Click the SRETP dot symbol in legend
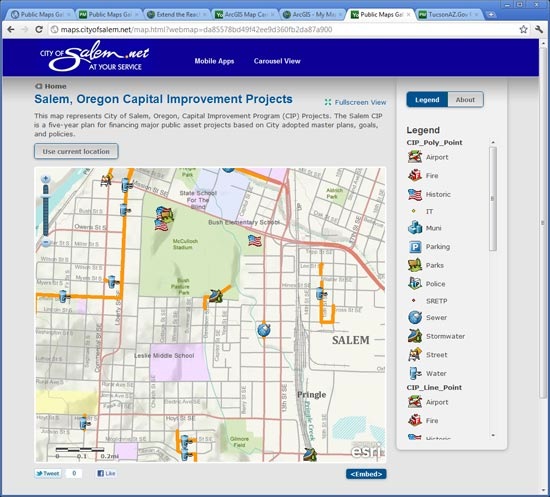 [414, 300]
